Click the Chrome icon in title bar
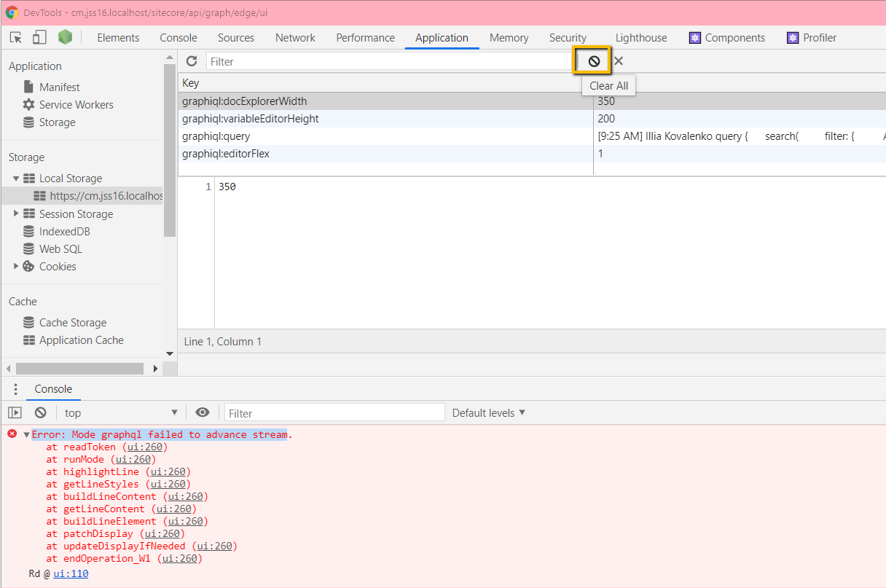Image resolution: width=886 pixels, height=588 pixels. (12, 12)
